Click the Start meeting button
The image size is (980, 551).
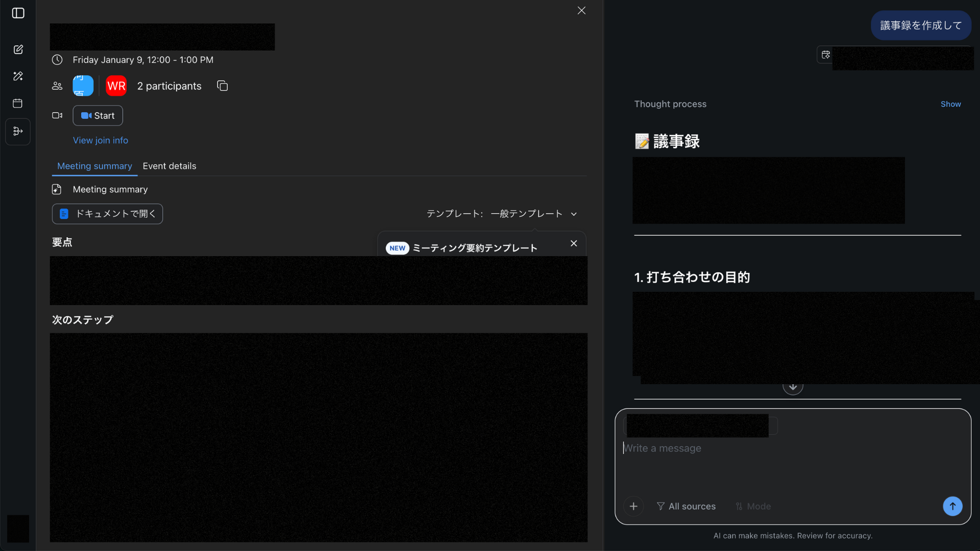point(97,116)
